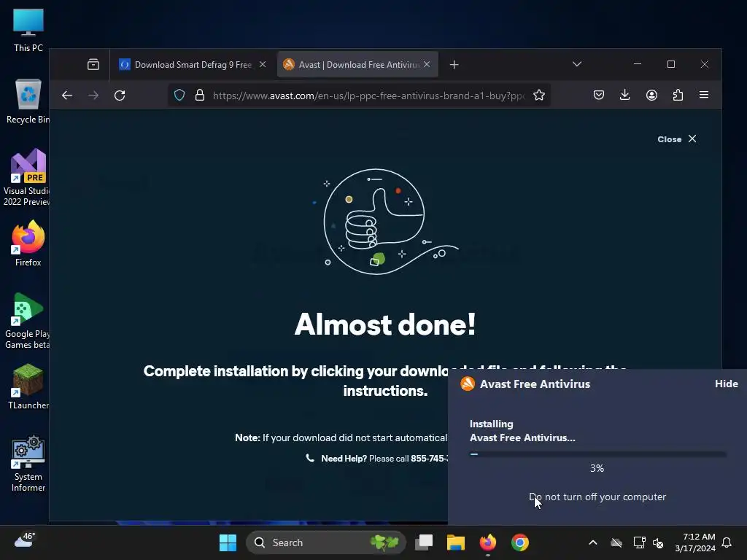Open the Firefox account menu
747x560 pixels.
651,96
